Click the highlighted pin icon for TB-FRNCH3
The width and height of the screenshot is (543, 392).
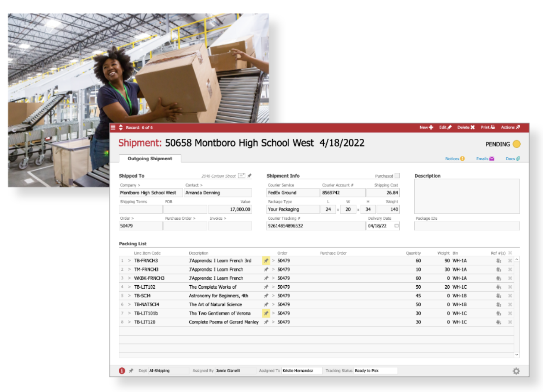(x=266, y=261)
